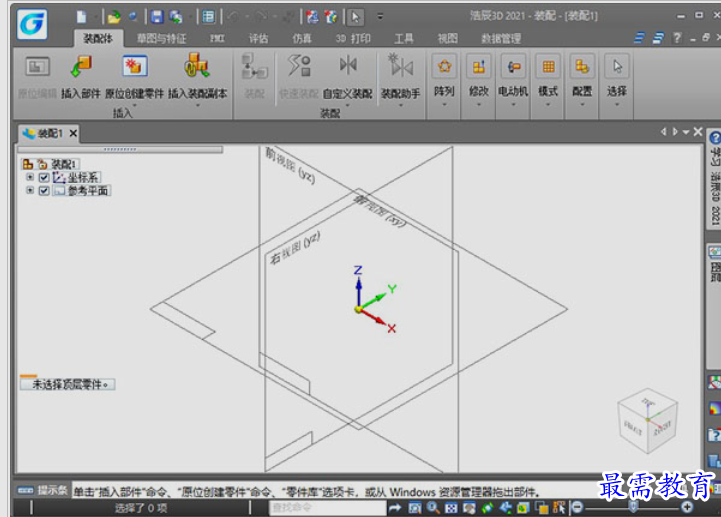Click the view orientation cube
Viewport: 721px width, 517px height.
tap(647, 421)
